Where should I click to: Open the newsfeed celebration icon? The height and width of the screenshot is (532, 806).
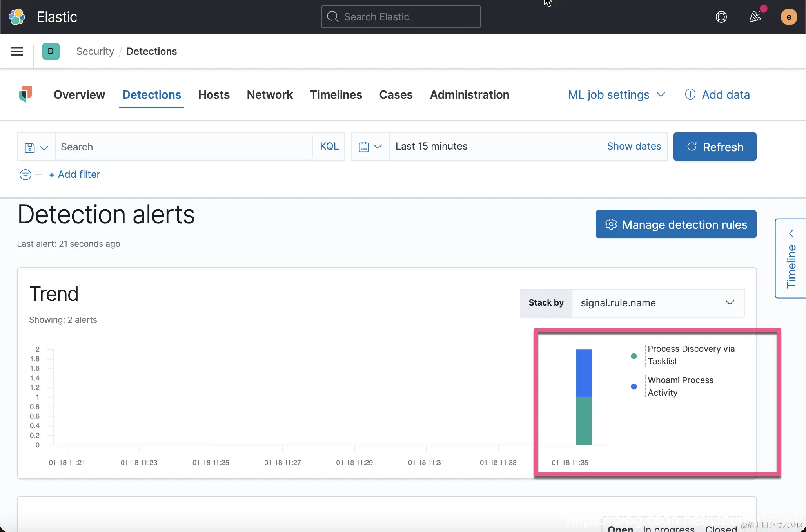[755, 17]
